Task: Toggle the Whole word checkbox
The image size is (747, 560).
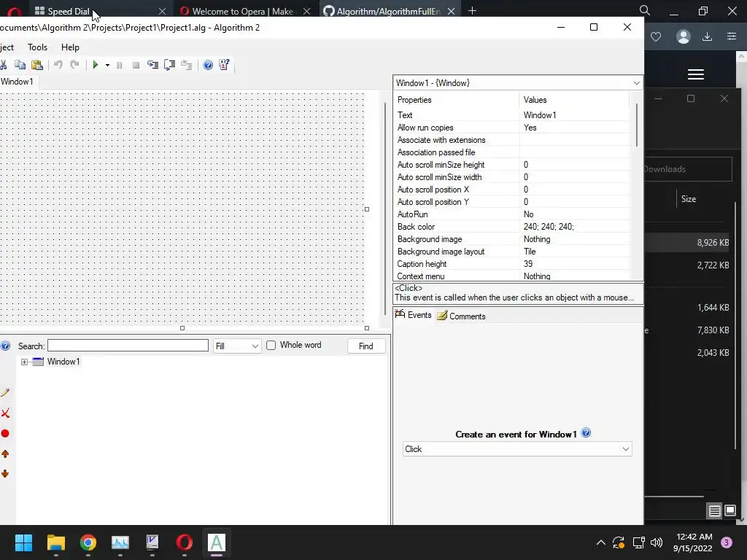Action: click(271, 345)
